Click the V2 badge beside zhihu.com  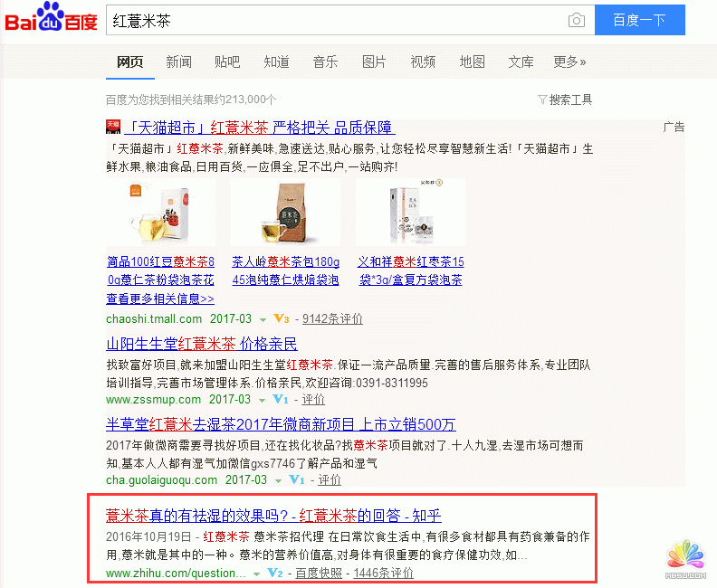[x=275, y=573]
